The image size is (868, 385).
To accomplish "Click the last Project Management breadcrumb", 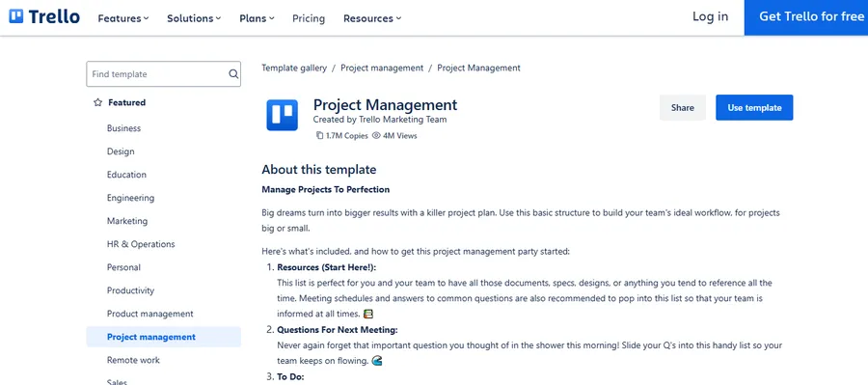I will coord(478,69).
